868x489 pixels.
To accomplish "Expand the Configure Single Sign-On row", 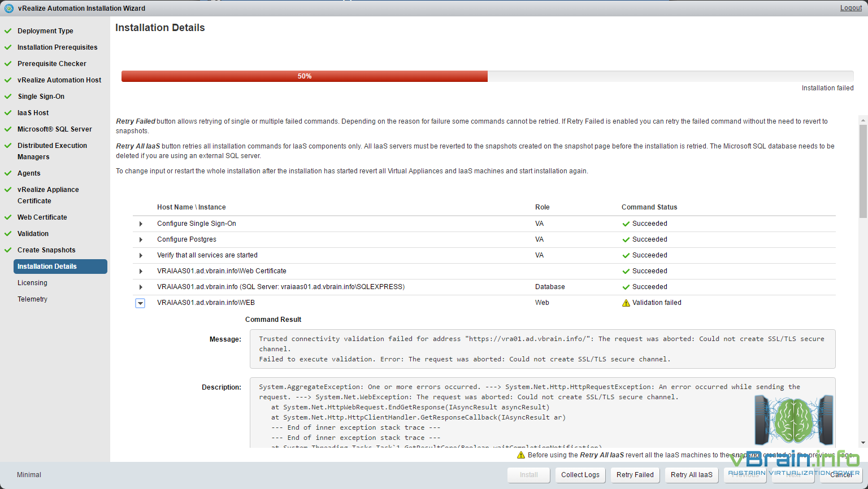I will pyautogui.click(x=141, y=224).
